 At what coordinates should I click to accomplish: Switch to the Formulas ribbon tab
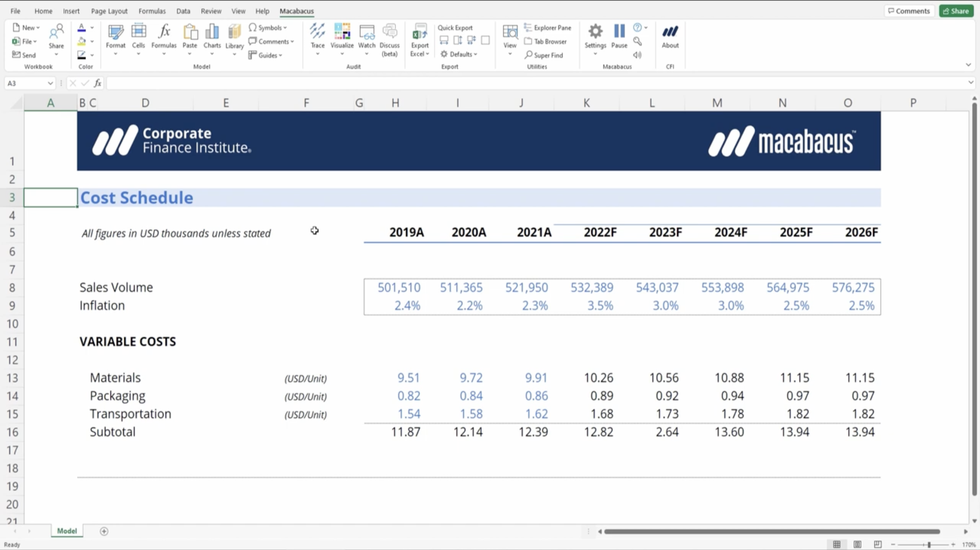point(152,11)
